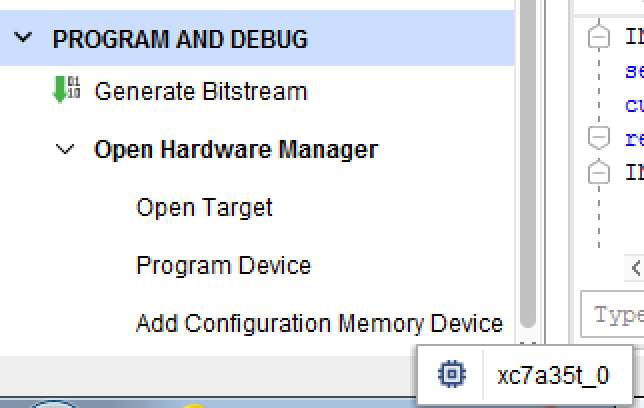Image resolution: width=644 pixels, height=408 pixels.
Task: Toggle fold marker beside the 're' code line
Action: tap(599, 137)
